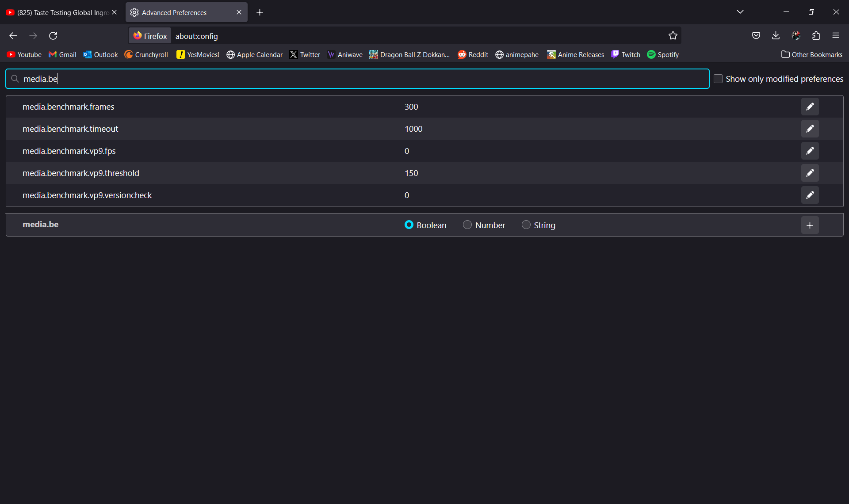This screenshot has height=504, width=849.
Task: Choose the String type option
Action: tap(526, 225)
